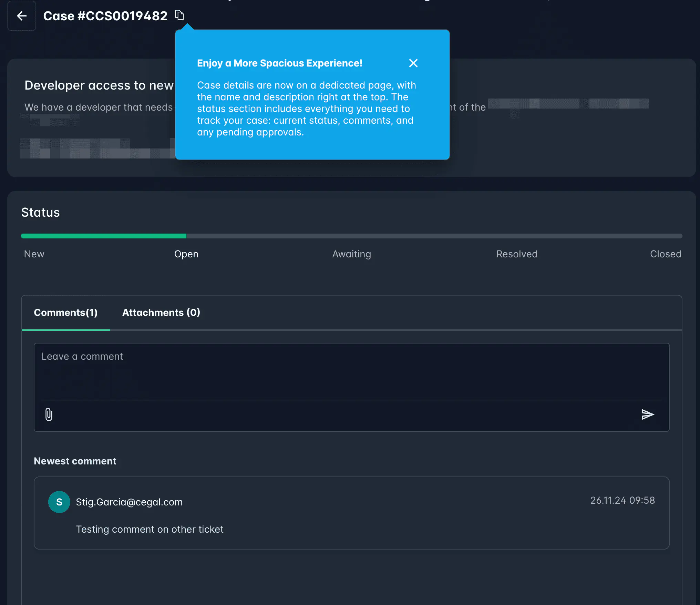
Task: Click the New status step label
Action: pyautogui.click(x=34, y=254)
